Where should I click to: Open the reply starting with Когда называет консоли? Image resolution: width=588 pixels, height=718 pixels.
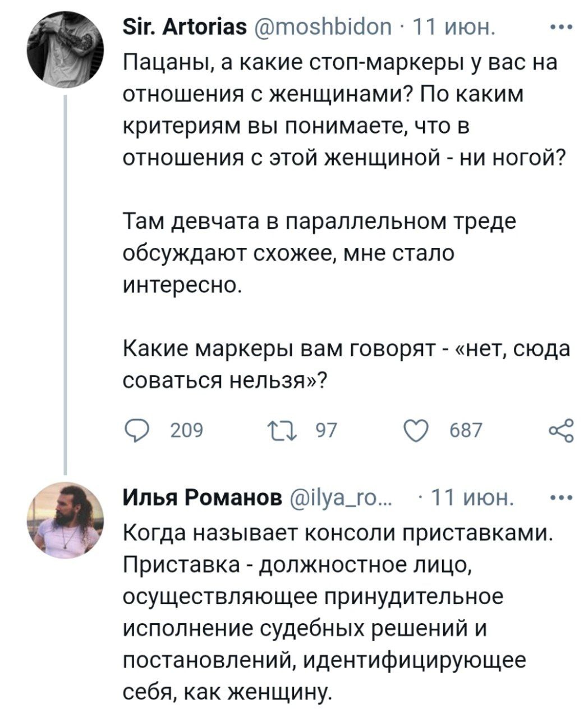337,610
